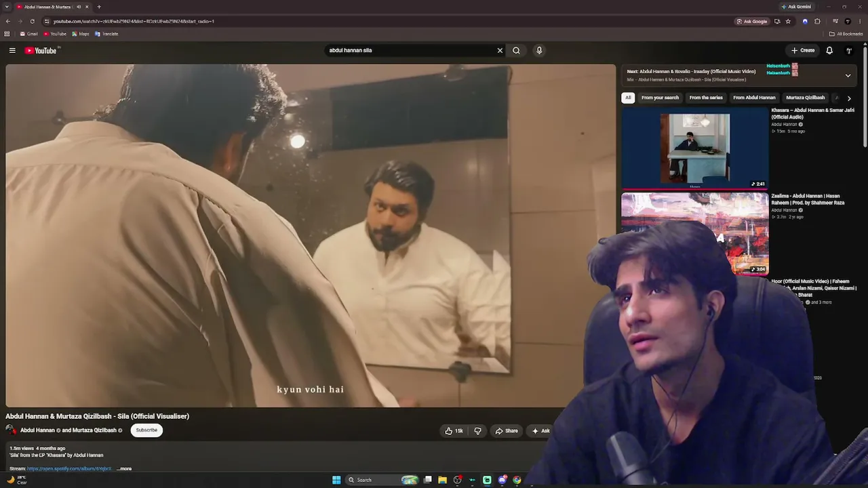Reload the page with the refresh icon

(34, 21)
